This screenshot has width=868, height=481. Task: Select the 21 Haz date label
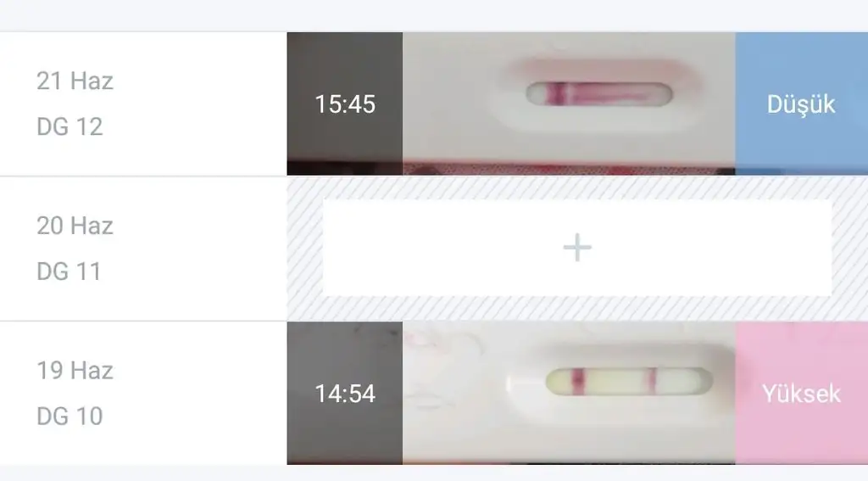pyautogui.click(x=75, y=81)
